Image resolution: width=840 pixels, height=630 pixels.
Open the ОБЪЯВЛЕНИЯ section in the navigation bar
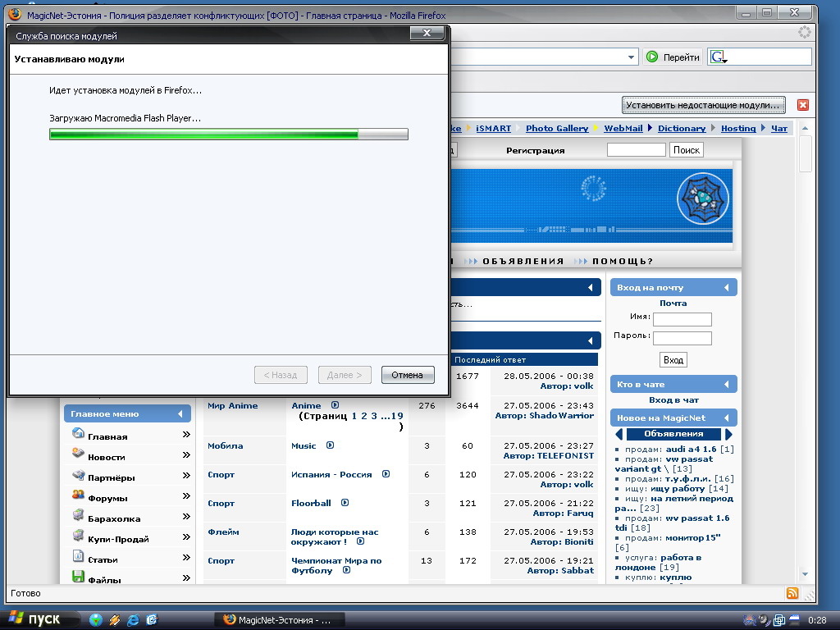[523, 262]
